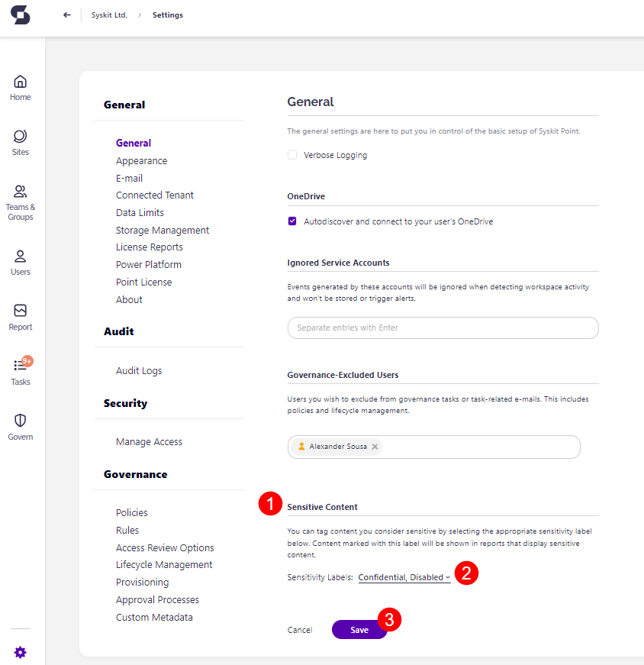This screenshot has width=644, height=665.
Task: Open the Sensitivity Labels dropdown
Action: click(x=404, y=577)
